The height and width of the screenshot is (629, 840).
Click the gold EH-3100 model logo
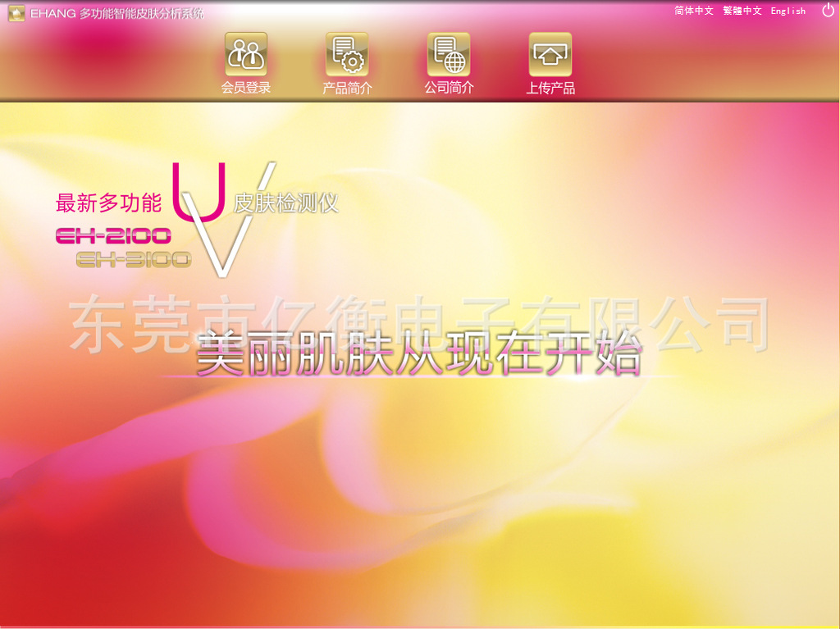tap(134, 259)
